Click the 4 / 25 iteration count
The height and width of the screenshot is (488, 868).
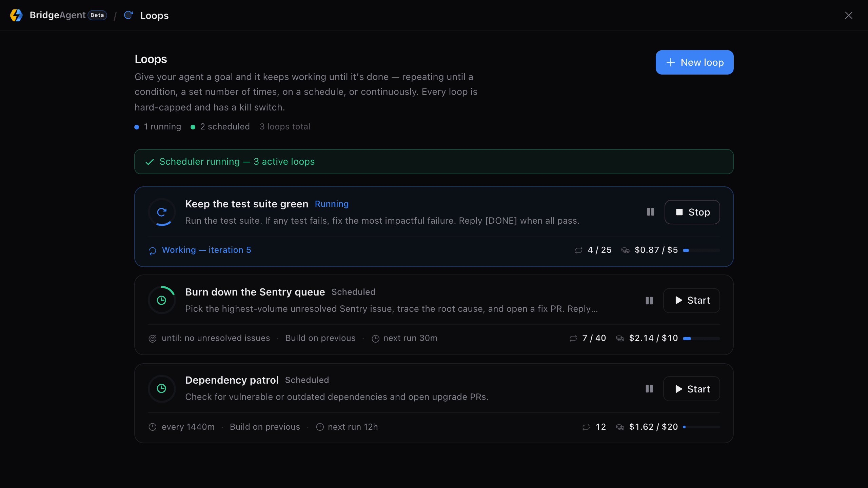tap(599, 250)
